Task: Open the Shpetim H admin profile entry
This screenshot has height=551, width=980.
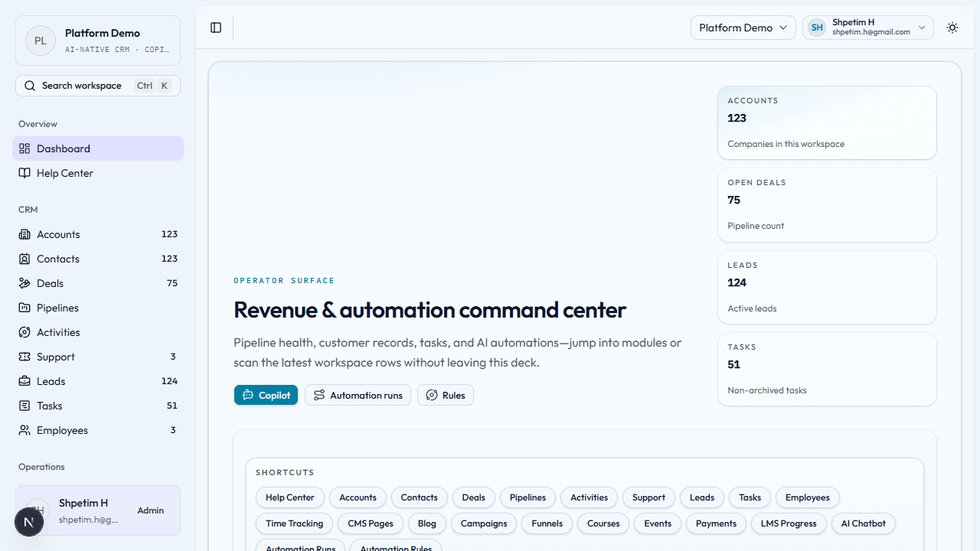Action: tap(97, 510)
